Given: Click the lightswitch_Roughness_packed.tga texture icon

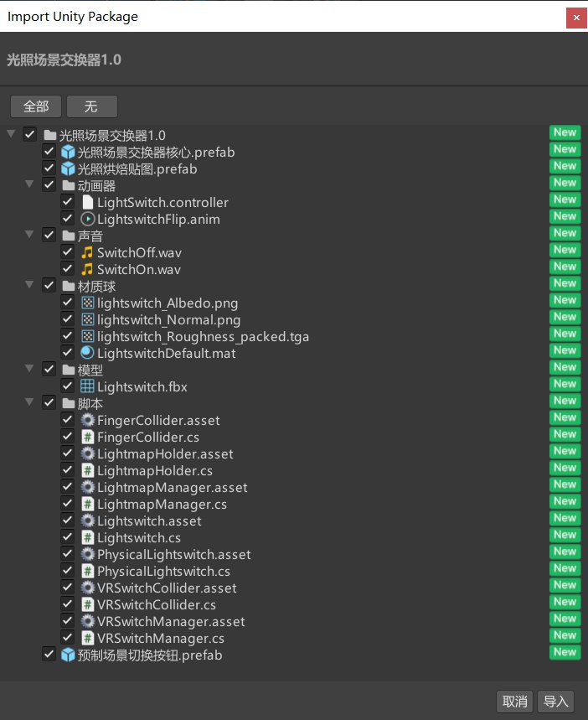Looking at the screenshot, I should pos(87,337).
